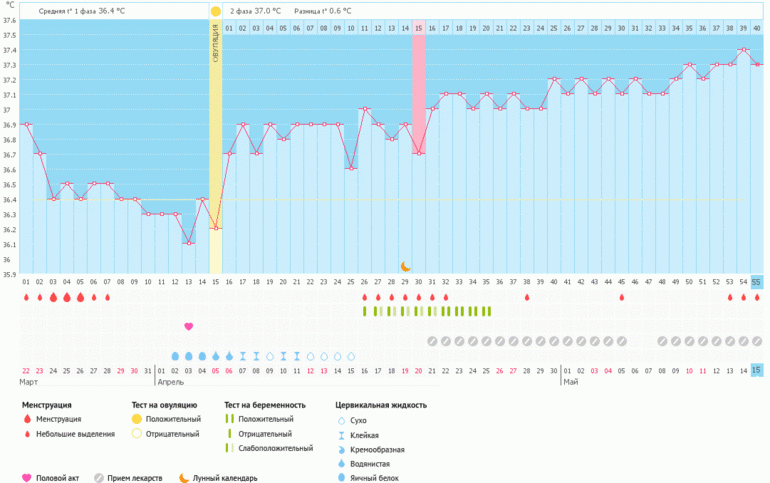This screenshot has width=770, height=483.
Task: Click small spotting drop on cycle day 07
Action: (108, 297)
